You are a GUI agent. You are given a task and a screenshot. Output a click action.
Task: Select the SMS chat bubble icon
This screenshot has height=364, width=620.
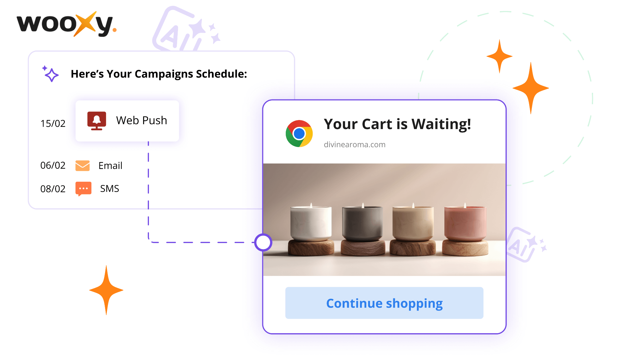[x=83, y=189]
